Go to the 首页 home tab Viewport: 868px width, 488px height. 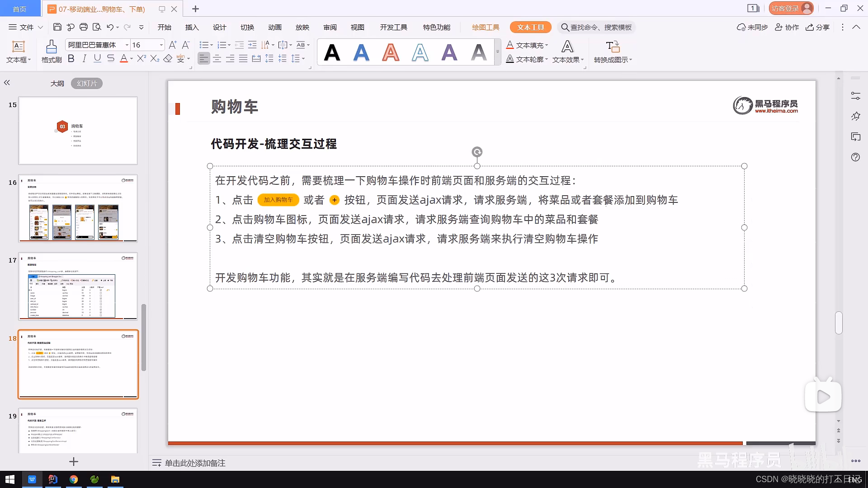point(19,9)
